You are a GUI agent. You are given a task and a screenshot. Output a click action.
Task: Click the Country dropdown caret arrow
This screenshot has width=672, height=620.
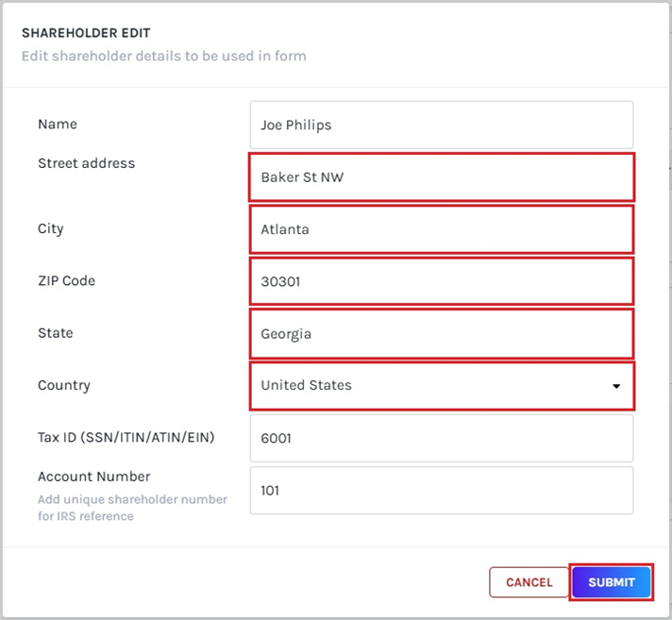click(616, 386)
